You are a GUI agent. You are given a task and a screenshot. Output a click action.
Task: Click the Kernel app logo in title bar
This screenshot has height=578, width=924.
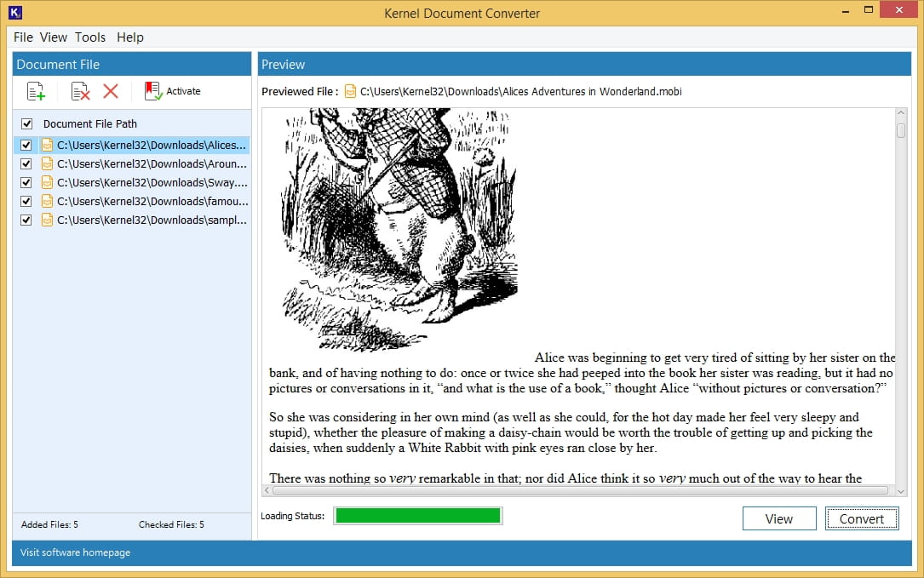coord(15,12)
